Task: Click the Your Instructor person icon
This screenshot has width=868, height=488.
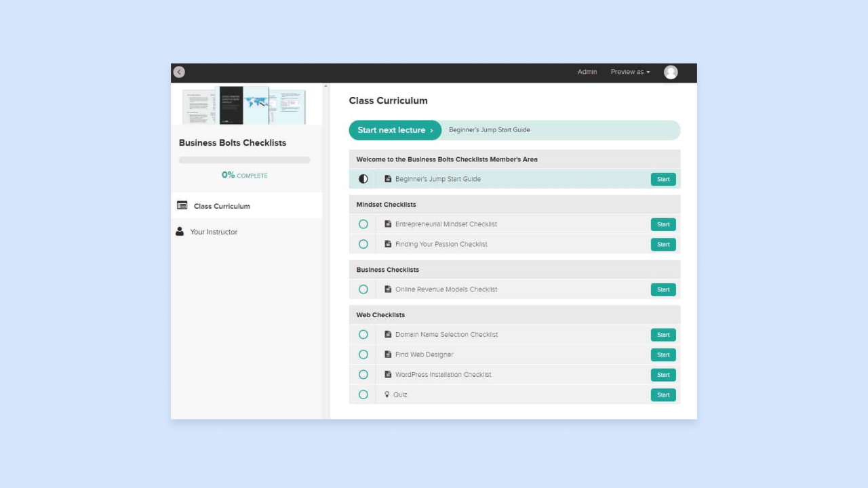Action: pos(180,231)
